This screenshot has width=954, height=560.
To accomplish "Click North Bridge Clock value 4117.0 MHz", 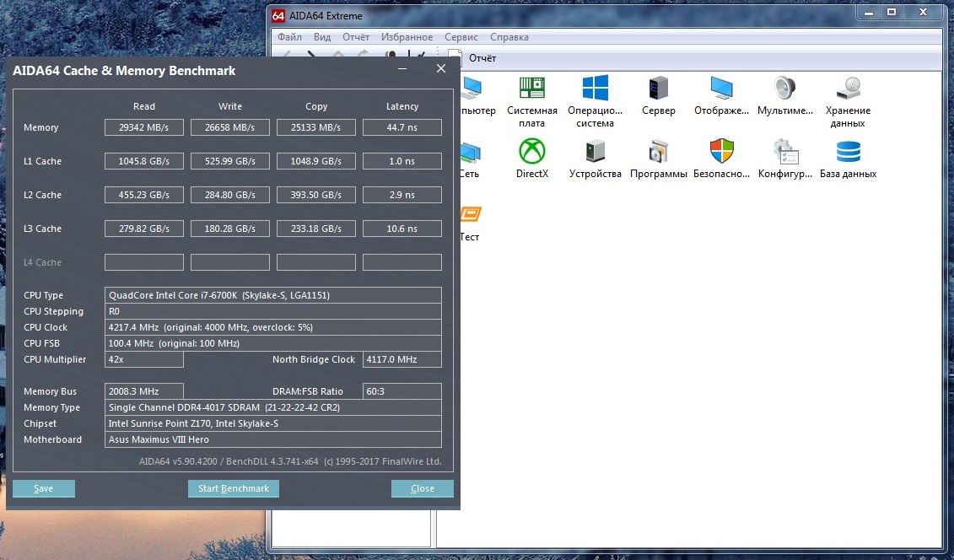I will pos(402,359).
